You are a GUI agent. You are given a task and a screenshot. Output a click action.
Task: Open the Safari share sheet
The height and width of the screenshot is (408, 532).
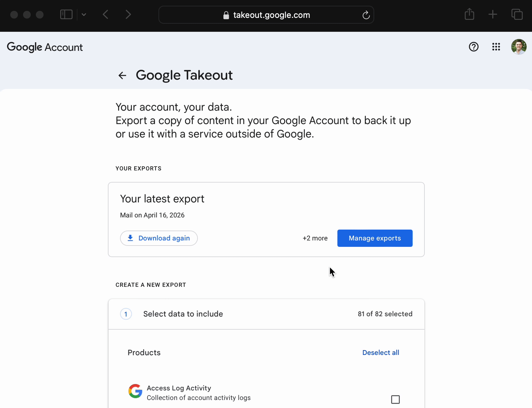coord(470,14)
